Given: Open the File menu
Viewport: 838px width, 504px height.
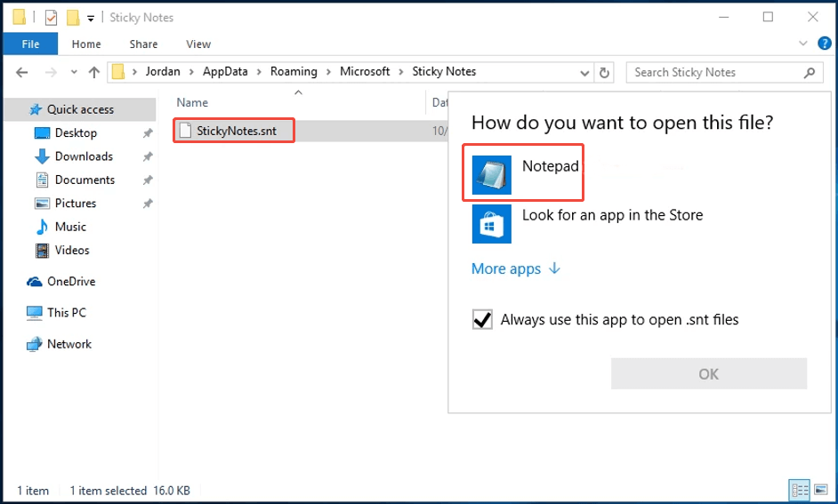Looking at the screenshot, I should (x=30, y=44).
